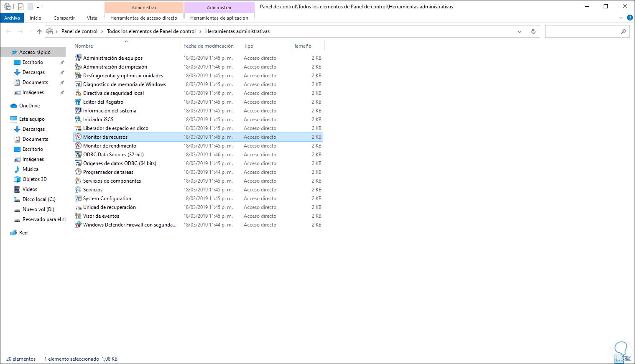The height and width of the screenshot is (364, 635).
Task: Open pinned Escritorio under Acceso rápido
Action: (x=33, y=62)
